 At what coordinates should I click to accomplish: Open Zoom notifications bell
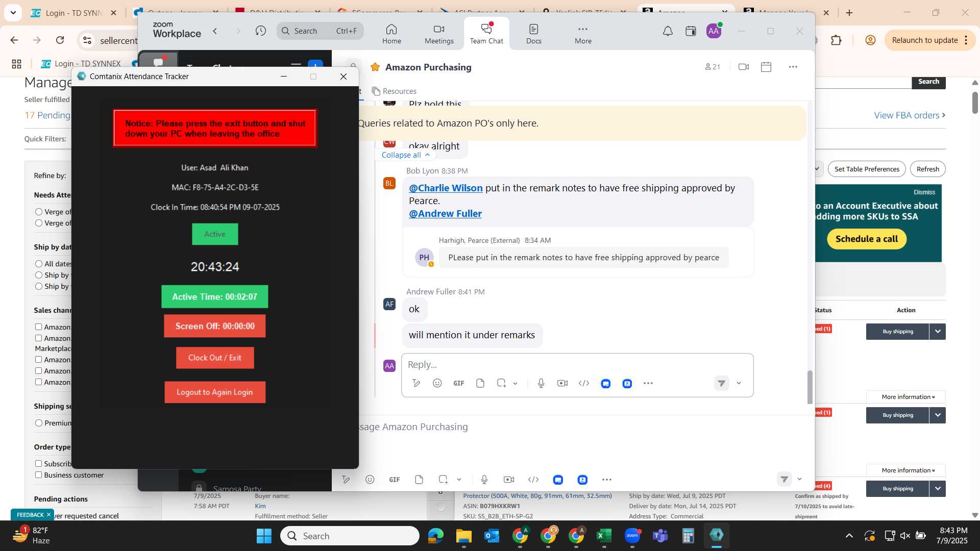click(668, 31)
